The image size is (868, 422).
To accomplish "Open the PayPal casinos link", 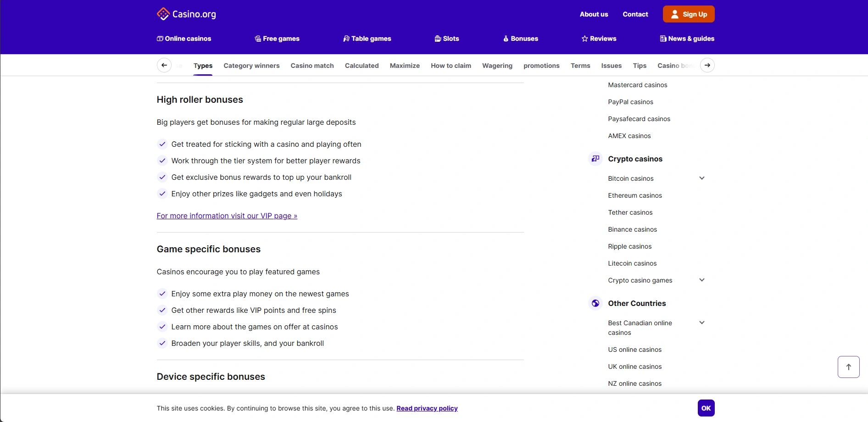I will click(630, 102).
